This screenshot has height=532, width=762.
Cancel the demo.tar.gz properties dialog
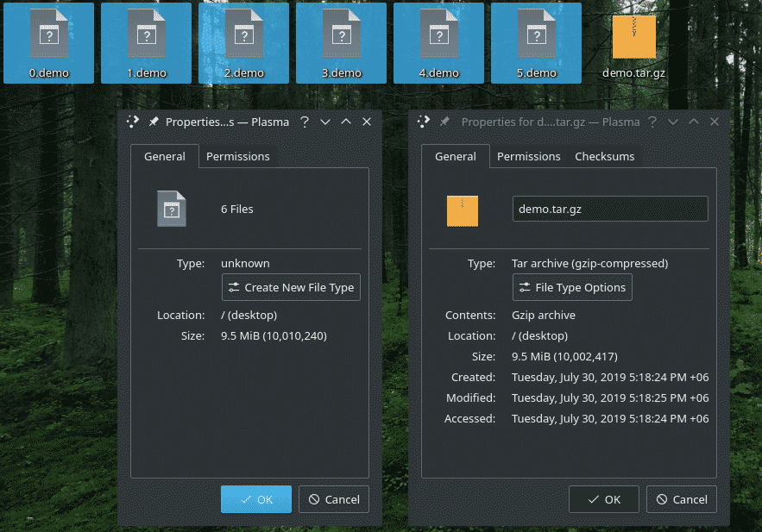tap(681, 499)
